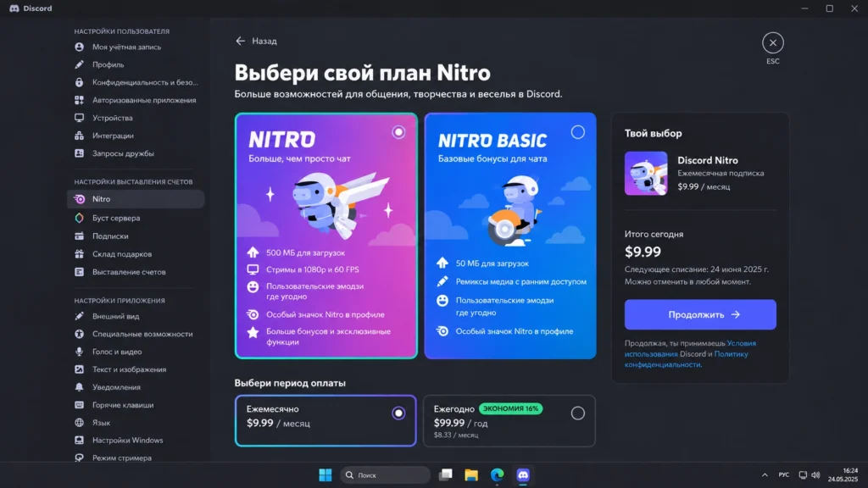Image resolution: width=868 pixels, height=488 pixels.
Task: Click the РУС language indicator
Action: [784, 475]
